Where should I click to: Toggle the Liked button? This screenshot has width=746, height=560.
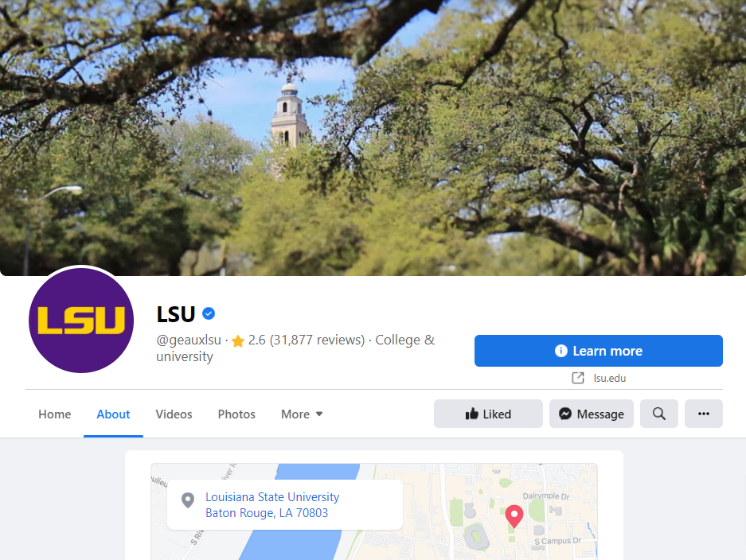coord(488,414)
